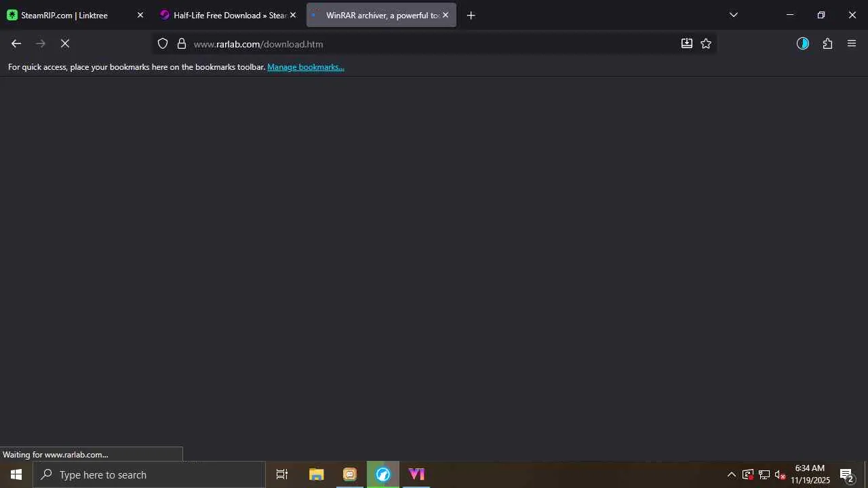Viewport: 868px width, 488px height.
Task: Open network settings tray icon
Action: [x=764, y=474]
